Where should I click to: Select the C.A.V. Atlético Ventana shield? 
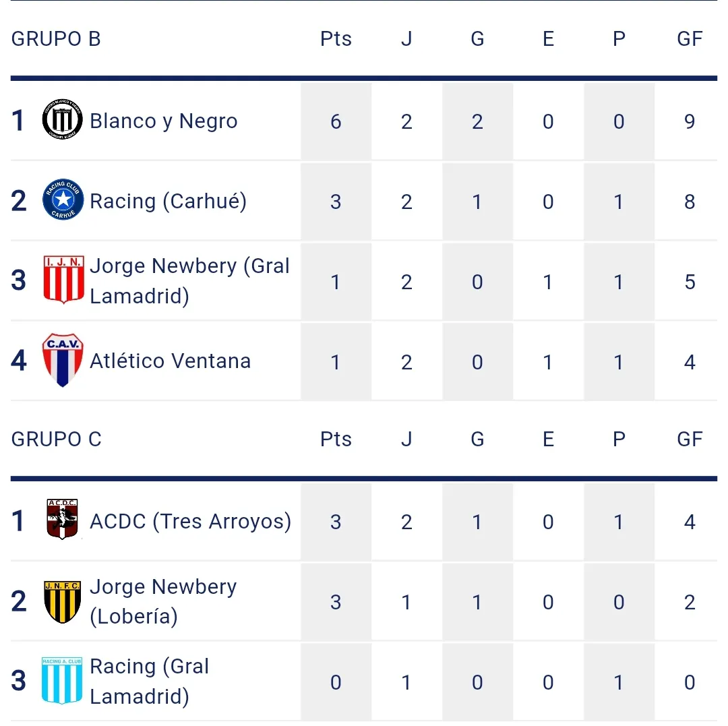pos(63,360)
